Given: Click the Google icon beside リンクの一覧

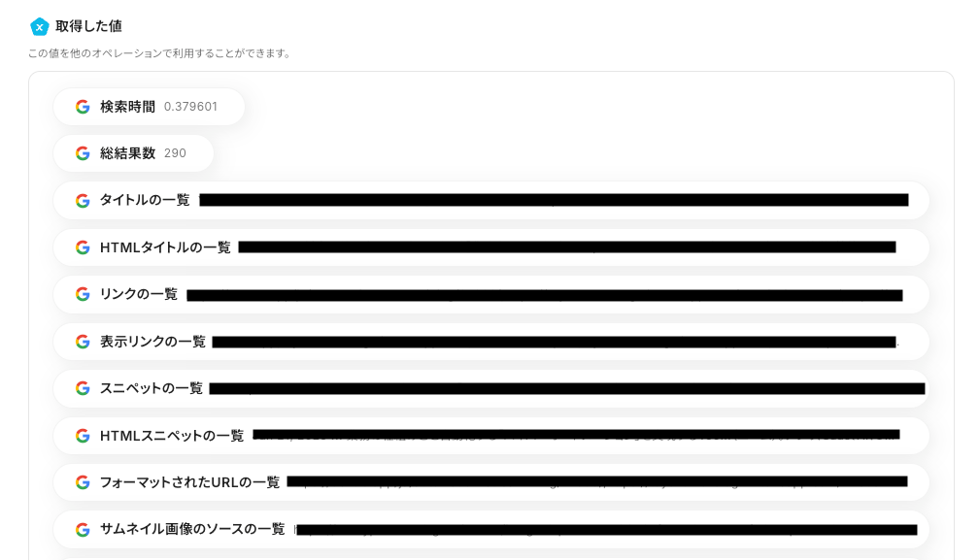Looking at the screenshot, I should click(83, 294).
